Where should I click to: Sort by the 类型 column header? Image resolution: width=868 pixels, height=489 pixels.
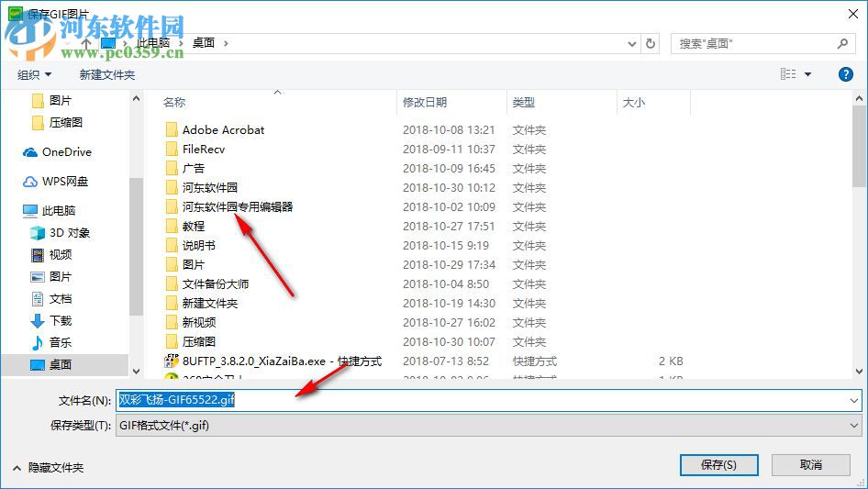(x=524, y=103)
